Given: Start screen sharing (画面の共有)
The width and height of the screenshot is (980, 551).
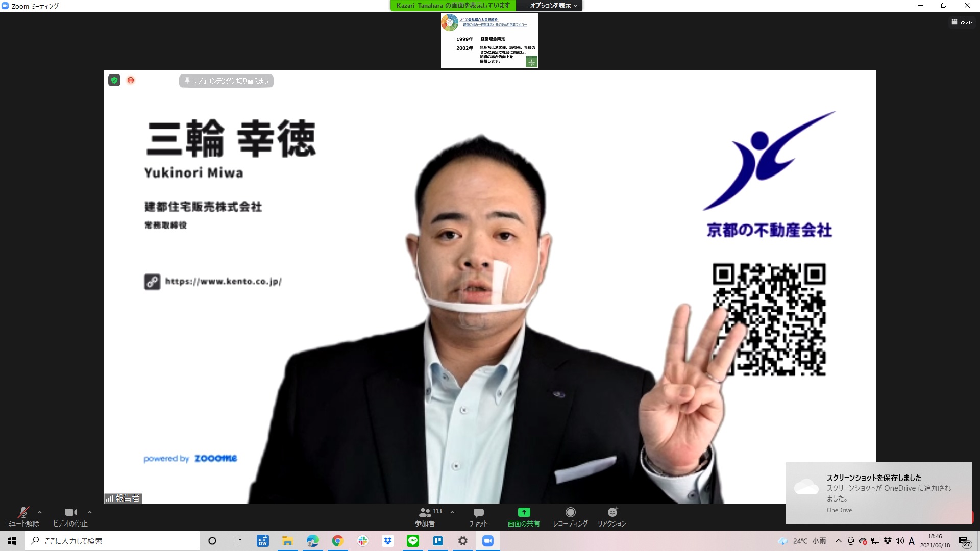Looking at the screenshot, I should tap(524, 517).
